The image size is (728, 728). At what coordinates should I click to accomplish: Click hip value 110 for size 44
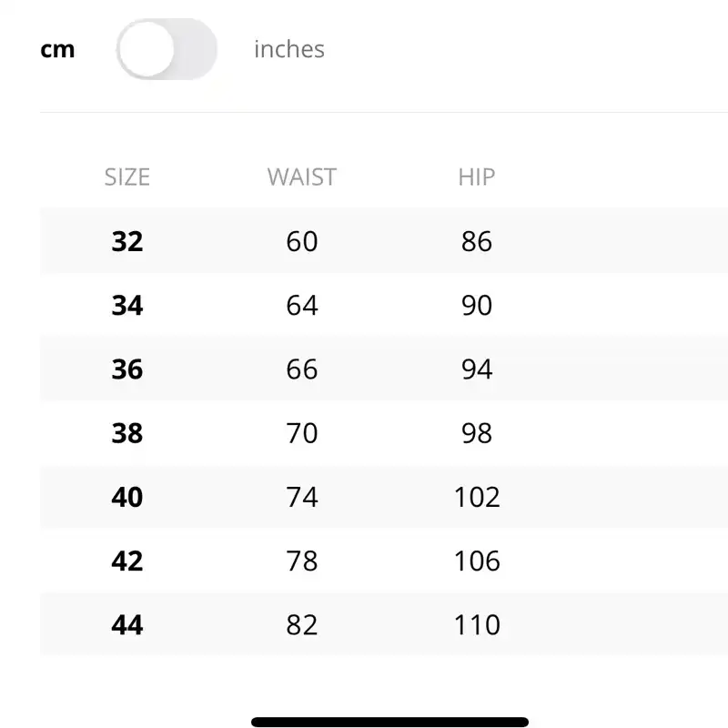pyautogui.click(x=477, y=624)
